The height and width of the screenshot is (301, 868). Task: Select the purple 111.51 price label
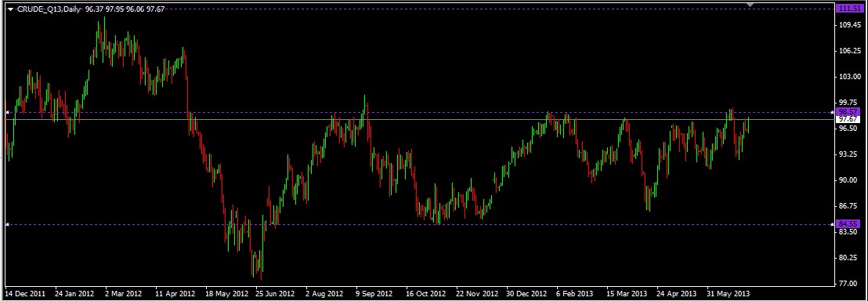click(850, 9)
